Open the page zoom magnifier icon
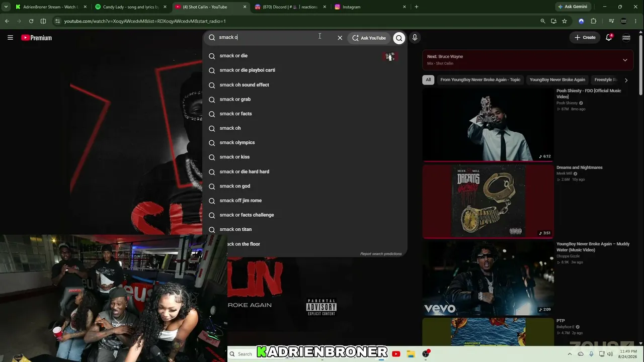The image size is (644, 362). [x=542, y=21]
